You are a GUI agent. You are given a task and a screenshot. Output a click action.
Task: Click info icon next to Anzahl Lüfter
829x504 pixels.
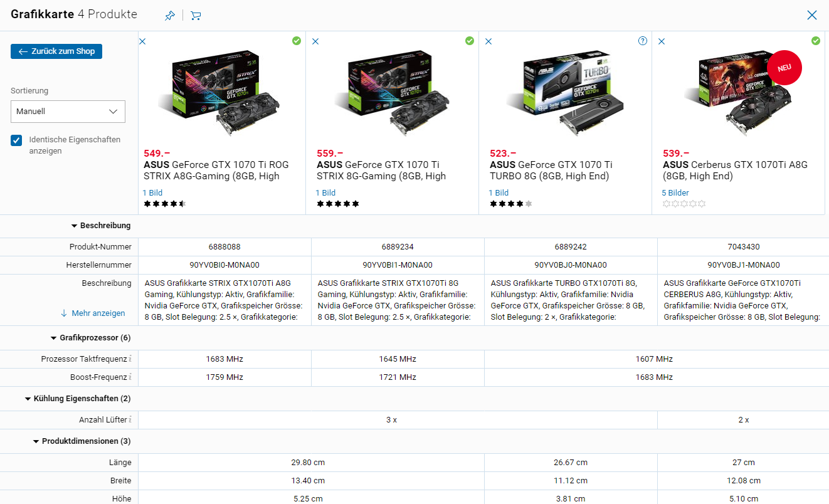pyautogui.click(x=130, y=420)
